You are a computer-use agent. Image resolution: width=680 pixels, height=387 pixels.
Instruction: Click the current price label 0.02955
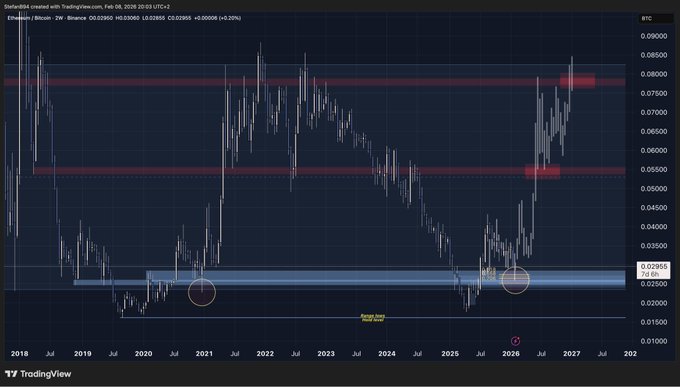click(654, 266)
